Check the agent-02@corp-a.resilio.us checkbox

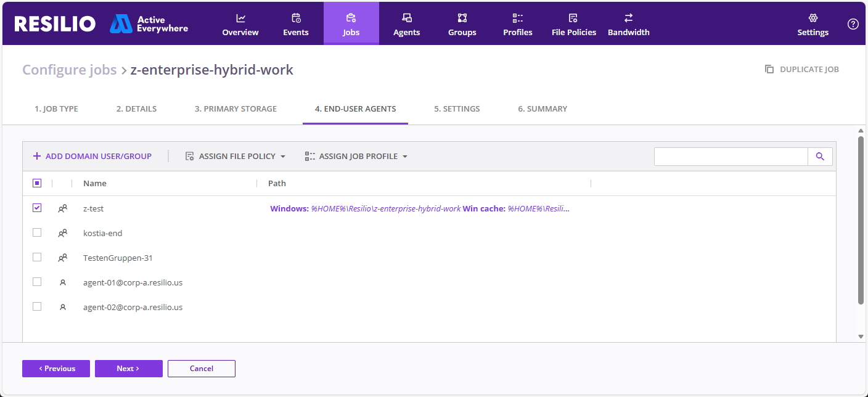(x=37, y=306)
